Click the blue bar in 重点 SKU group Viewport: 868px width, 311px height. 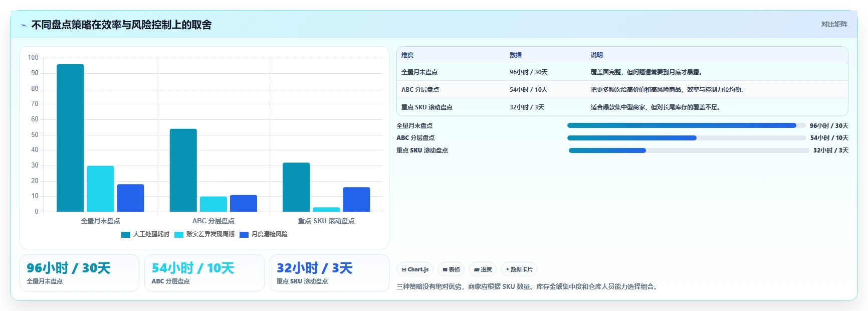tap(356, 199)
